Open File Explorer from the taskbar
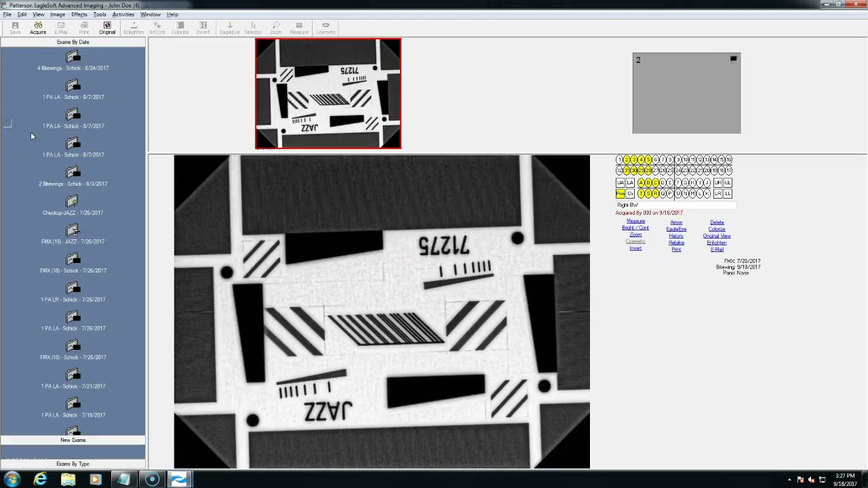This screenshot has height=488, width=868. pyautogui.click(x=68, y=479)
